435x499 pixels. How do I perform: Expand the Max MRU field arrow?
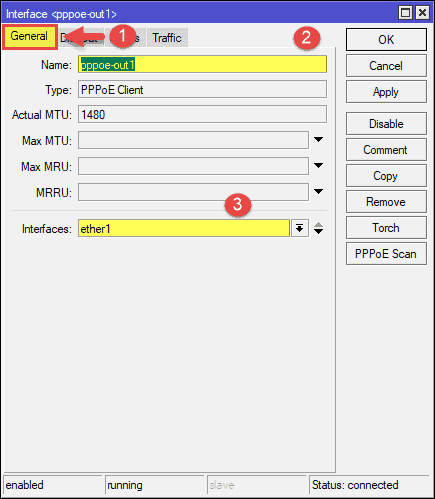(x=319, y=166)
